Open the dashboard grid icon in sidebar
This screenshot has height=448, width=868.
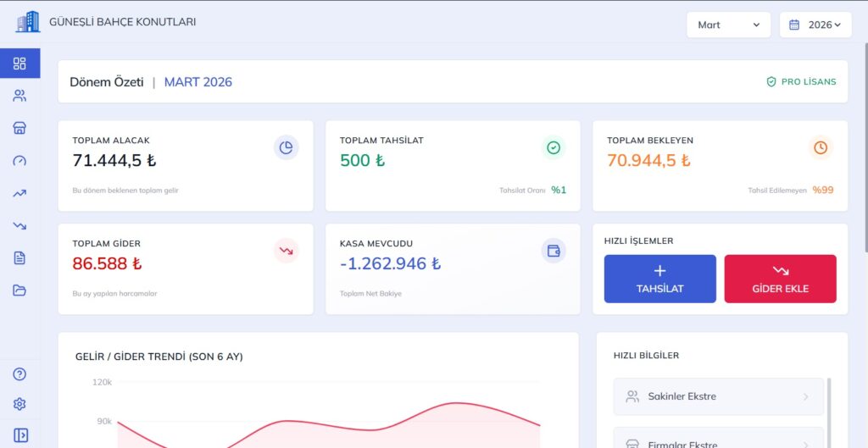click(19, 63)
